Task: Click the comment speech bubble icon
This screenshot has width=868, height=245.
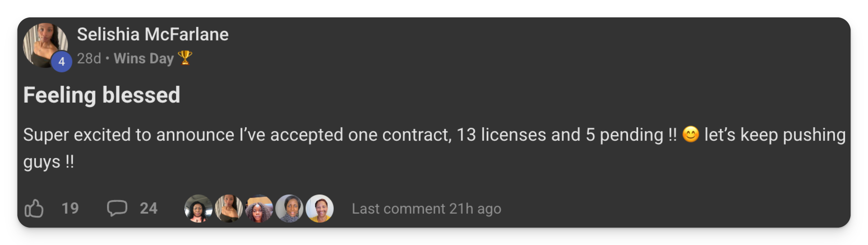Action: pyautogui.click(x=117, y=208)
